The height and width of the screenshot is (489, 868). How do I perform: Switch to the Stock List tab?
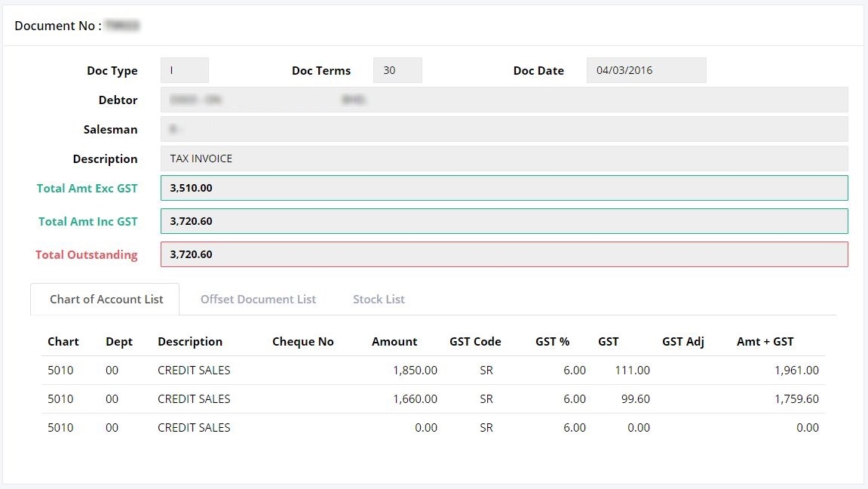pos(379,299)
